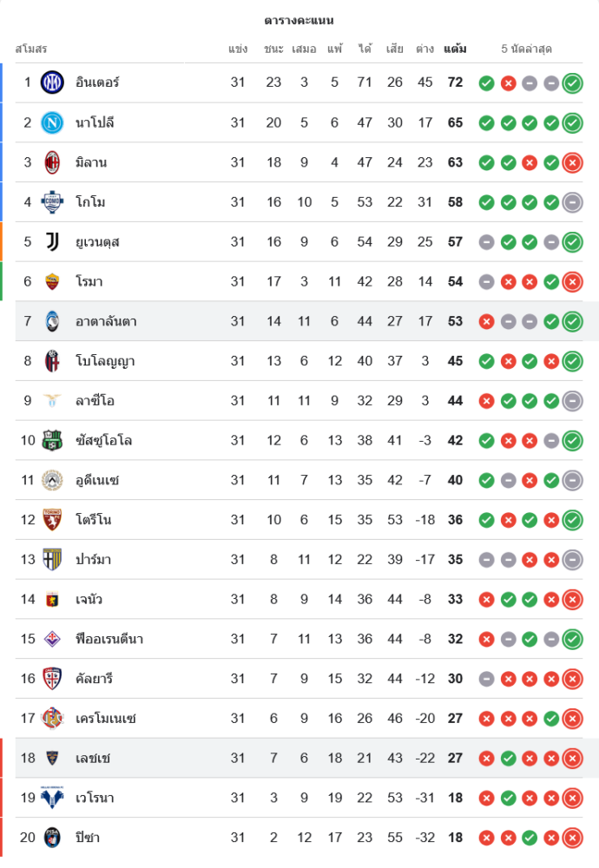This screenshot has height=868, width=599.
Task: Select the Juventus logo
Action: point(53,241)
